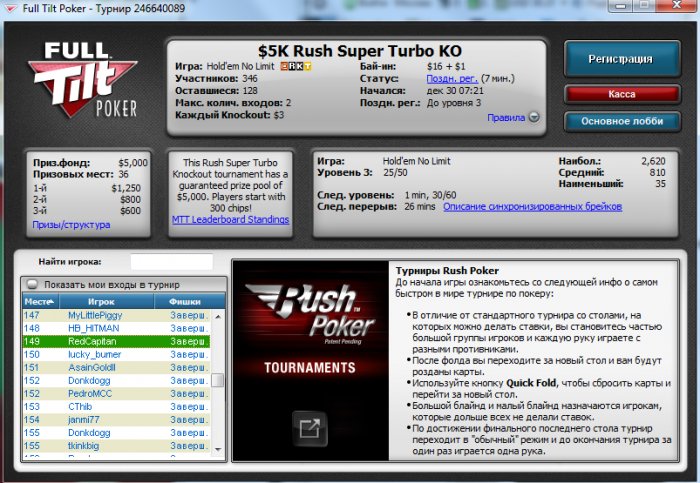Click the player list scrollbar thumb
This screenshot has width=700, height=483.
click(x=218, y=380)
